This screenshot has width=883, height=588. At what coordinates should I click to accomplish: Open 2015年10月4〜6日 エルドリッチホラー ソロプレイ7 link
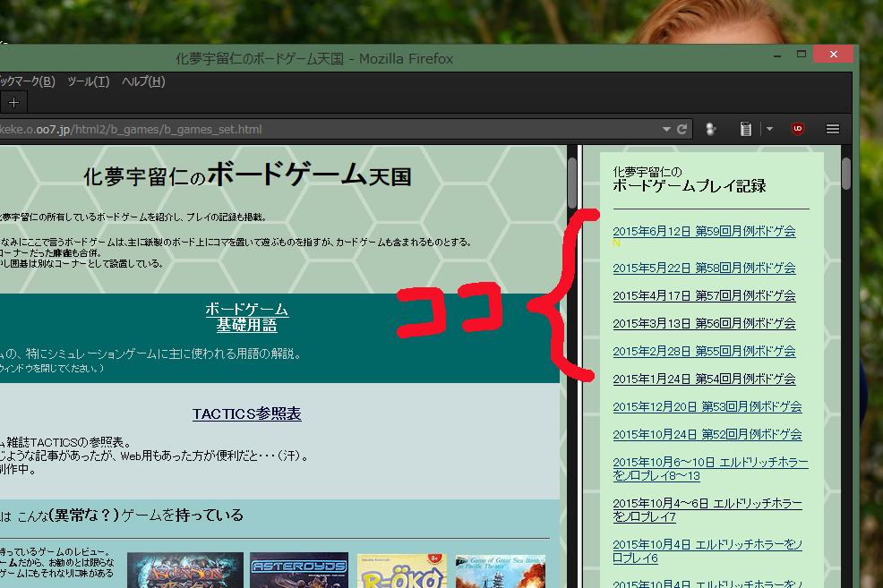pos(707,510)
